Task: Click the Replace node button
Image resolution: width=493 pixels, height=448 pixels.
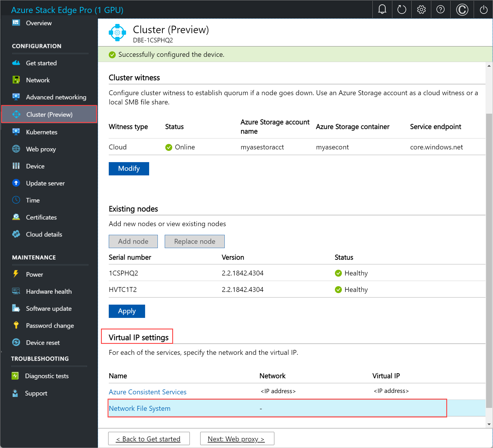Action: coord(194,241)
